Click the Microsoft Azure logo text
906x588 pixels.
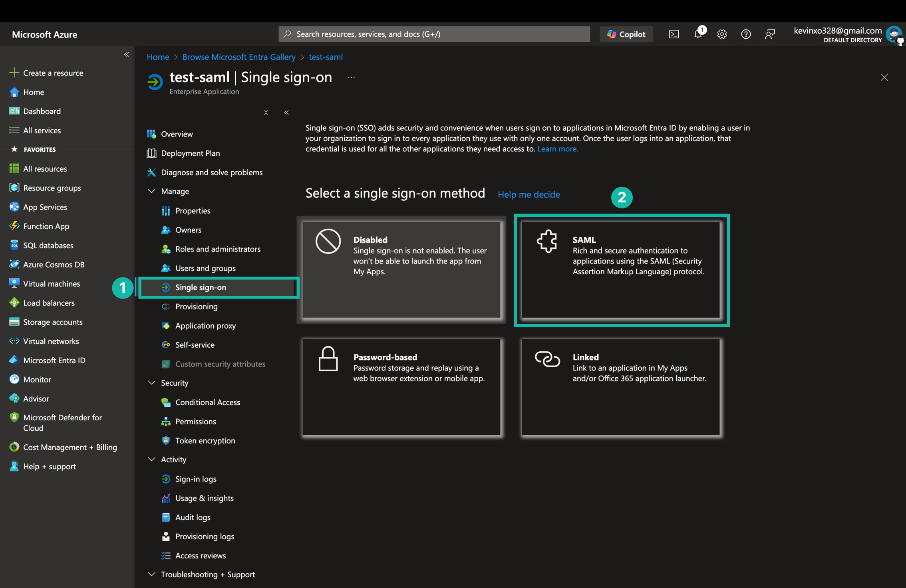click(45, 35)
